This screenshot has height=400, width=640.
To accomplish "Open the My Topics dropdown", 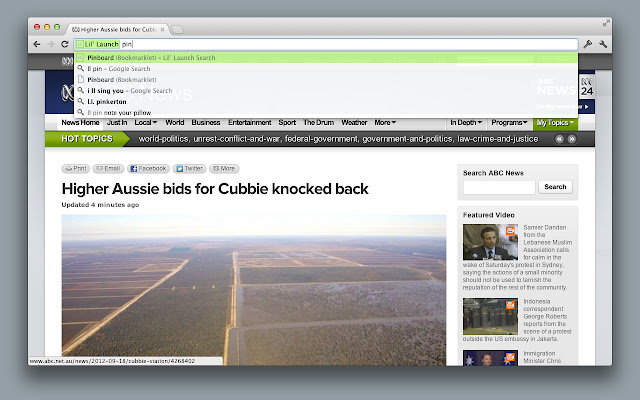I will [555, 122].
